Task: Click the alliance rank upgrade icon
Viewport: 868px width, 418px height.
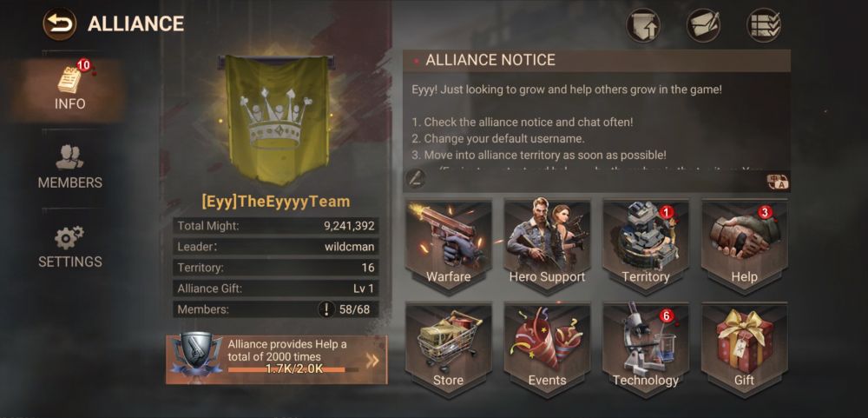Action: 643,25
